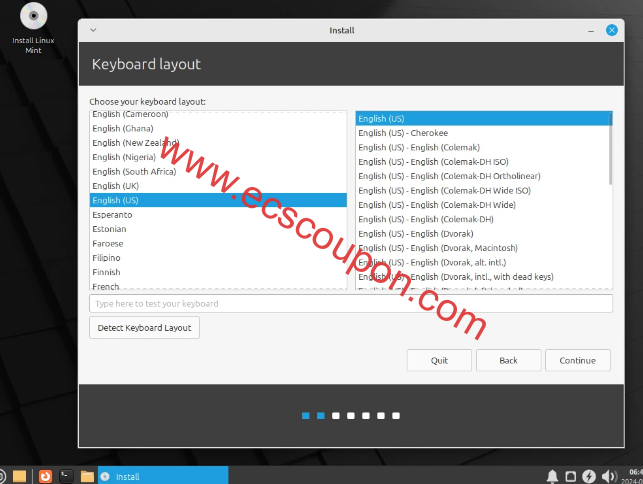
Task: Click the variant list scrollbar
Action: (x=610, y=148)
